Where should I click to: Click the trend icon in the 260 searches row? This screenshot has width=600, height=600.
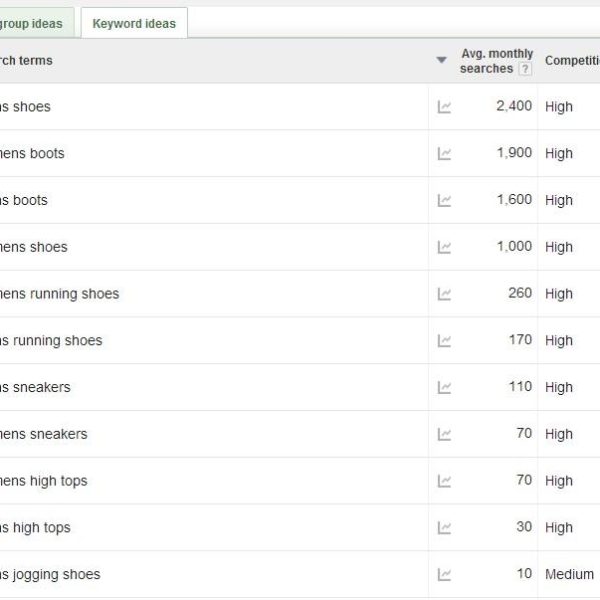(x=444, y=294)
